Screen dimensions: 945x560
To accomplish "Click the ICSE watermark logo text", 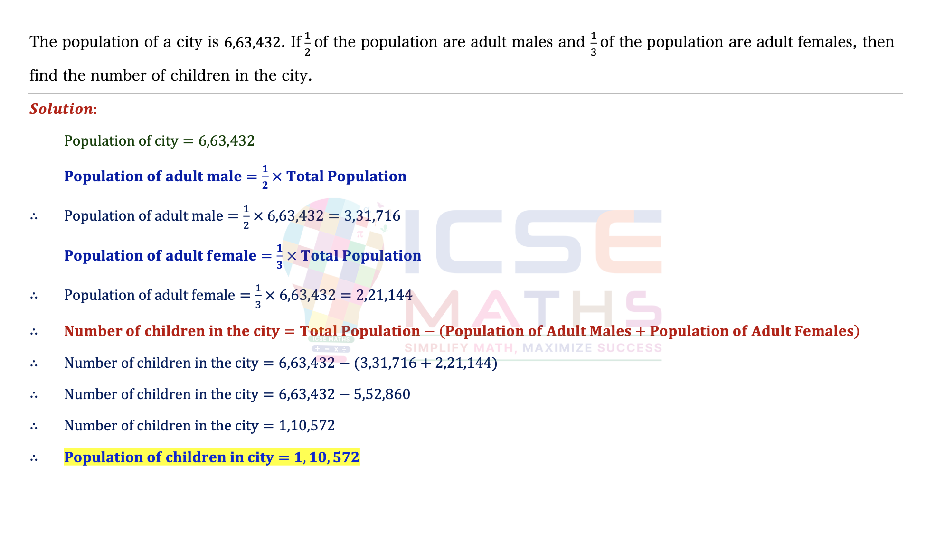I will (533, 242).
